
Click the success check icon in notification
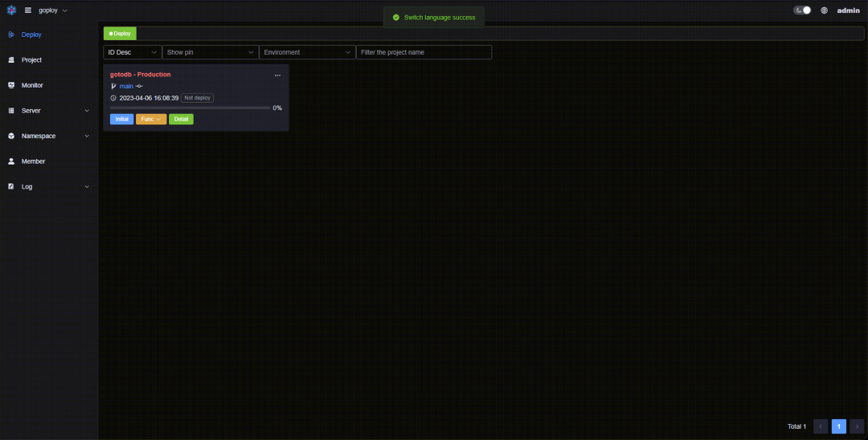(x=395, y=18)
